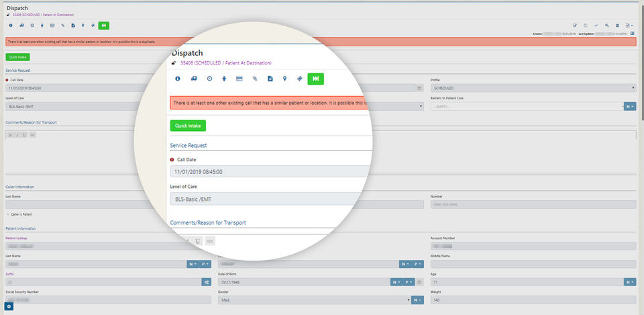
Task: Click the trash delete icon in the right toolbar
Action: (x=617, y=26)
